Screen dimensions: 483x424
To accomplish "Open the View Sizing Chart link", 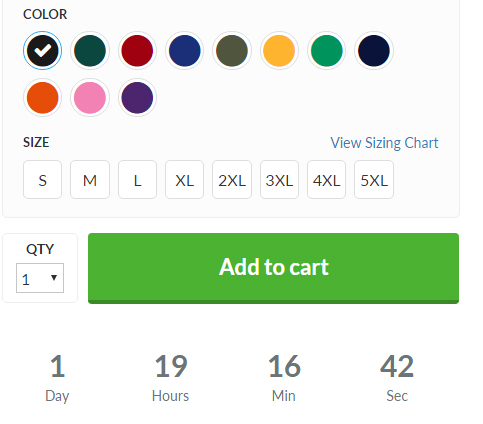I will pyautogui.click(x=384, y=143).
